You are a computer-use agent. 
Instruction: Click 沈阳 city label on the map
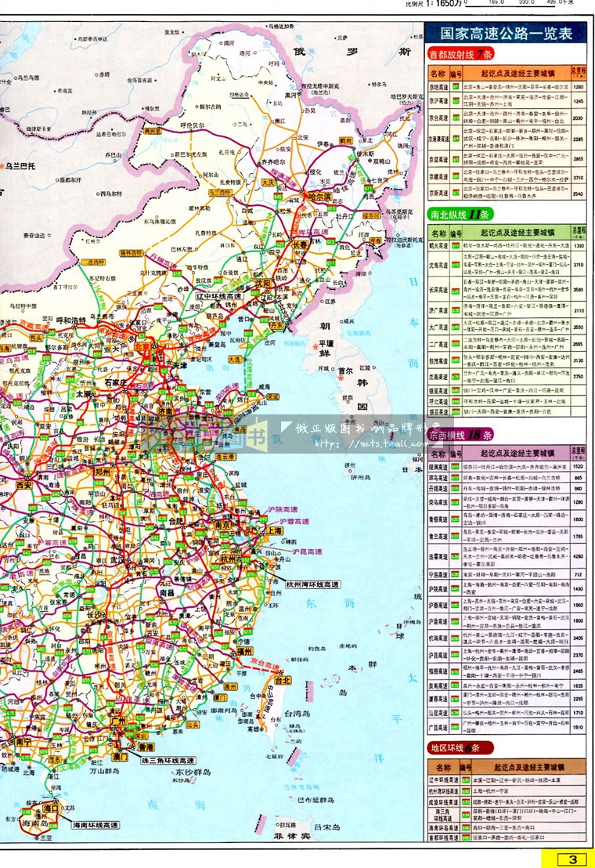click(263, 283)
